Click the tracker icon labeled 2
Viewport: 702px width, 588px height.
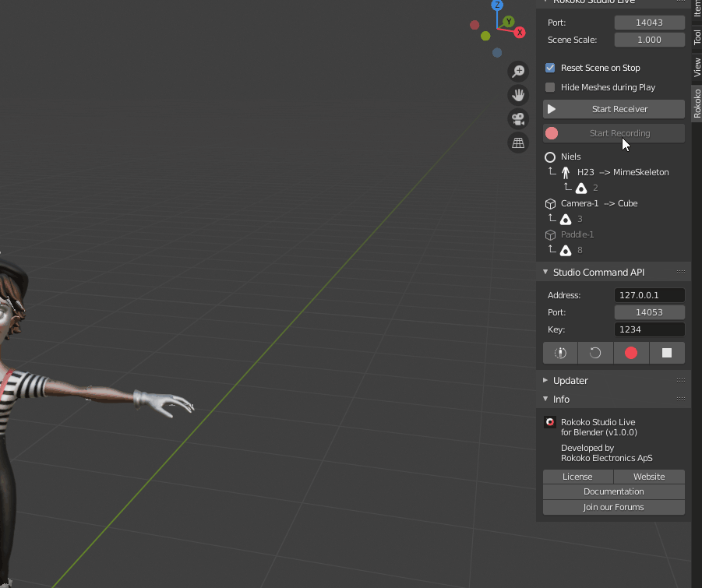click(x=581, y=188)
